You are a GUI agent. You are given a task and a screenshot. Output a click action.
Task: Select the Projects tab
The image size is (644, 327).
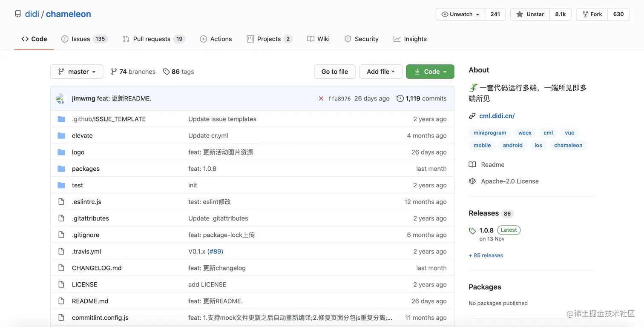[x=270, y=39]
